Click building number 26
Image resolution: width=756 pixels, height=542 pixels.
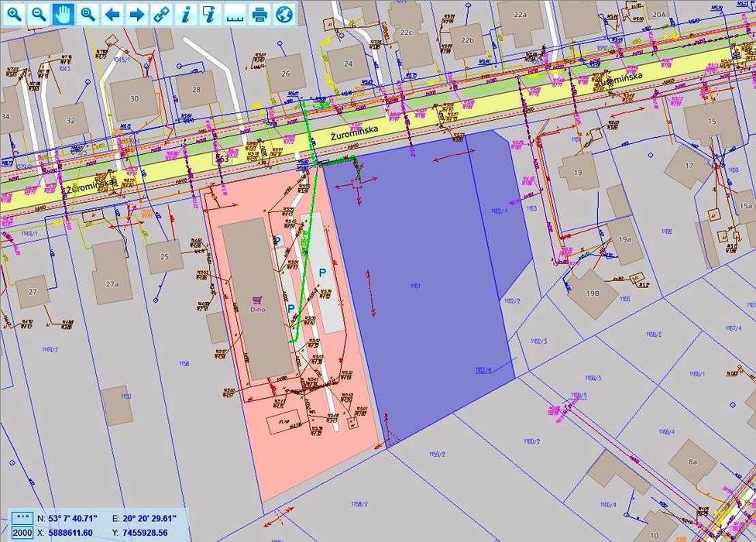pos(286,74)
